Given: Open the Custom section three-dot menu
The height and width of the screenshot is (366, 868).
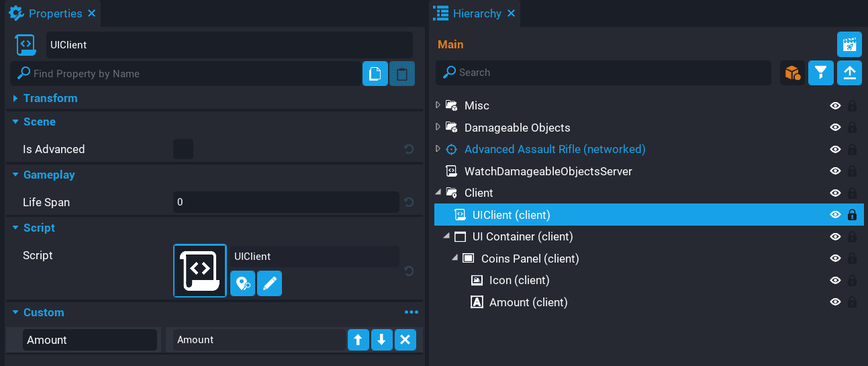Looking at the screenshot, I should (412, 312).
